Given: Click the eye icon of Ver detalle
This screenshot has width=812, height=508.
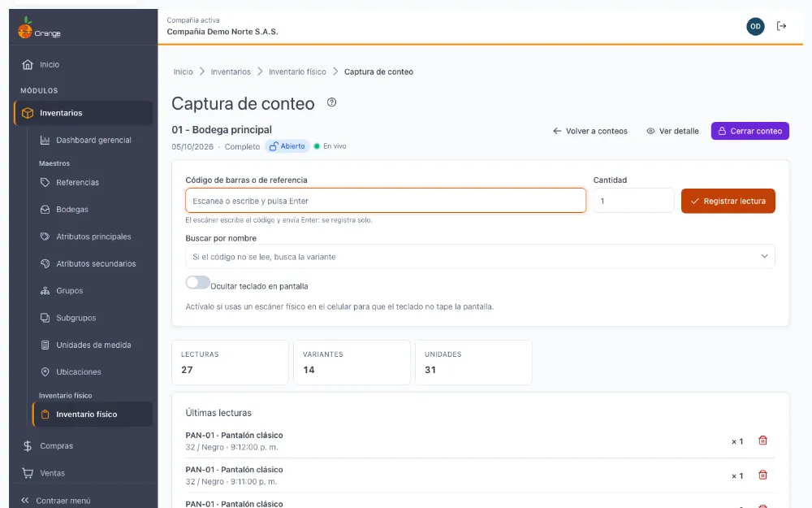Looking at the screenshot, I should click(650, 131).
